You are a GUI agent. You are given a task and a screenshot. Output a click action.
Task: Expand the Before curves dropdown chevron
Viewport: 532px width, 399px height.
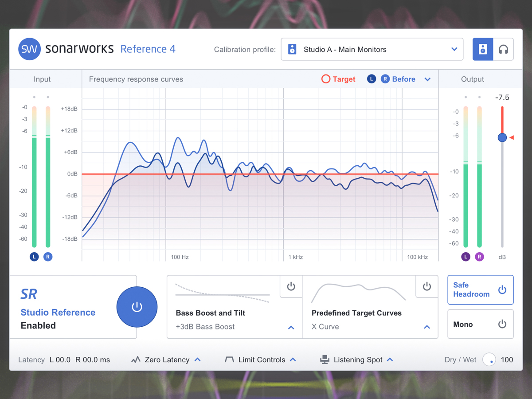(427, 79)
